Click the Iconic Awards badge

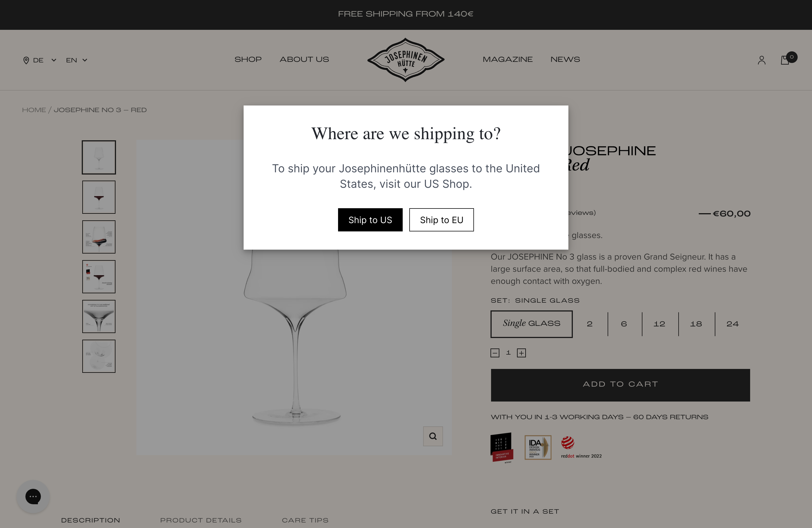click(502, 447)
